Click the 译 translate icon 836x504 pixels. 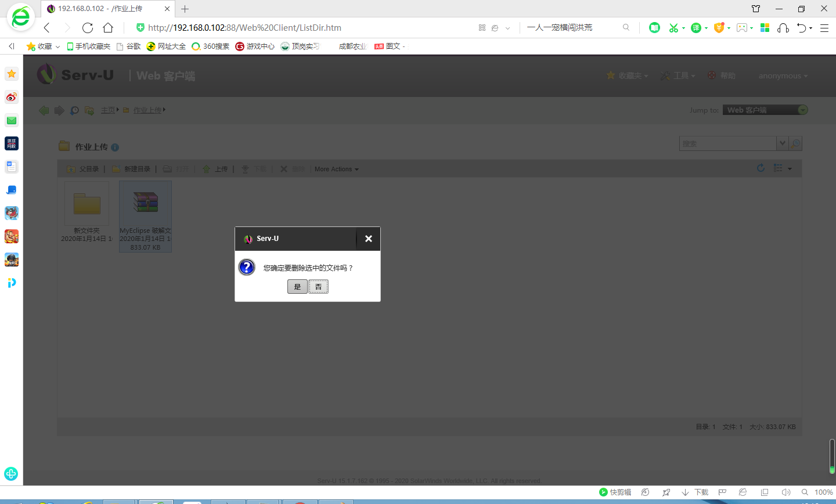pyautogui.click(x=696, y=28)
